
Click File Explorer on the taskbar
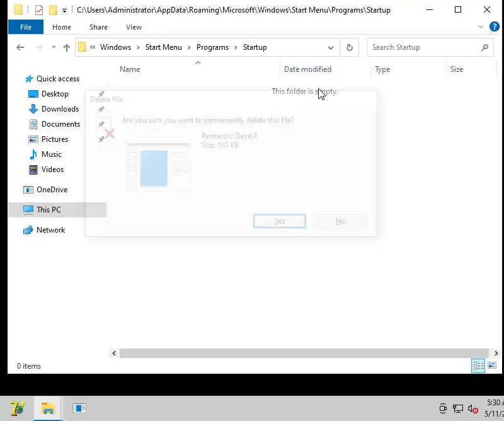pyautogui.click(x=48, y=408)
